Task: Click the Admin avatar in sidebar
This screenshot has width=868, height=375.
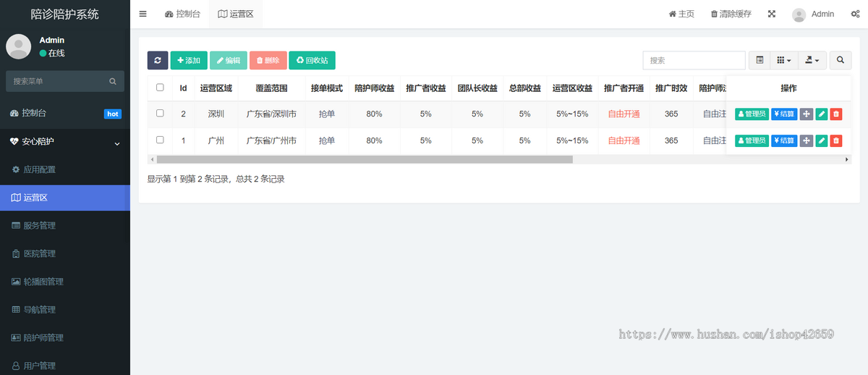Action: pos(18,46)
